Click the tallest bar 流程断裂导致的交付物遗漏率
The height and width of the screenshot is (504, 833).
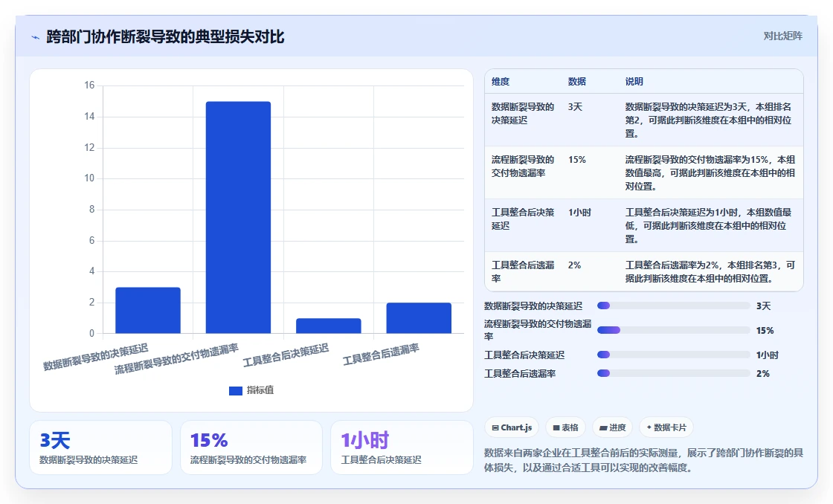tap(238, 217)
